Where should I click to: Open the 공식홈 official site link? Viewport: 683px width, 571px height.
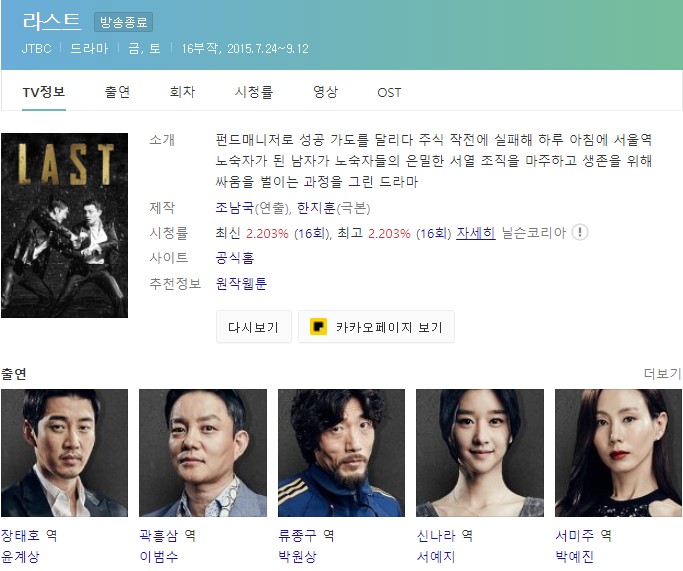coord(234,258)
